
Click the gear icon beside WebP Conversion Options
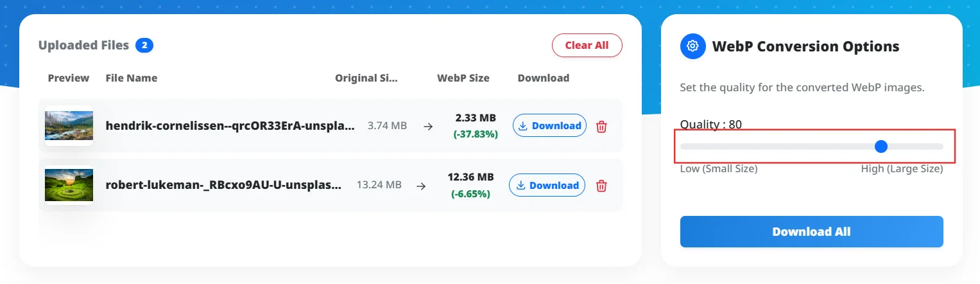coord(692,46)
